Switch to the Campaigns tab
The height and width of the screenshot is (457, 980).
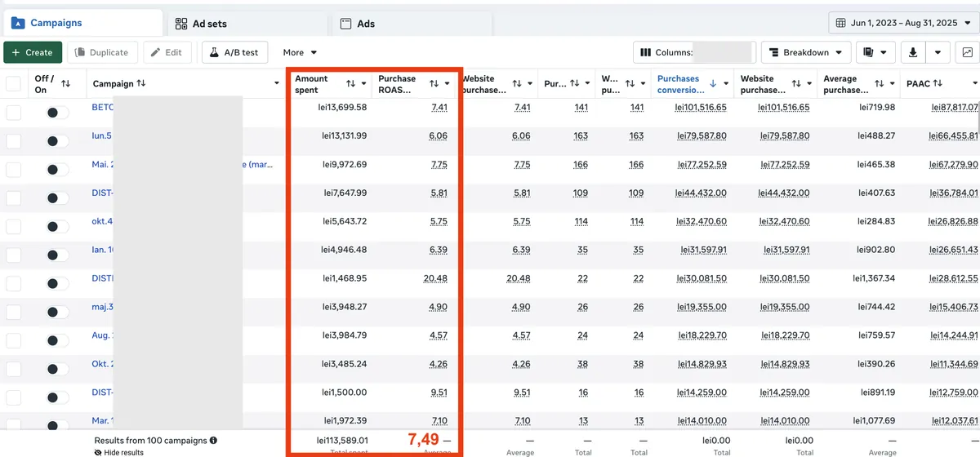82,23
